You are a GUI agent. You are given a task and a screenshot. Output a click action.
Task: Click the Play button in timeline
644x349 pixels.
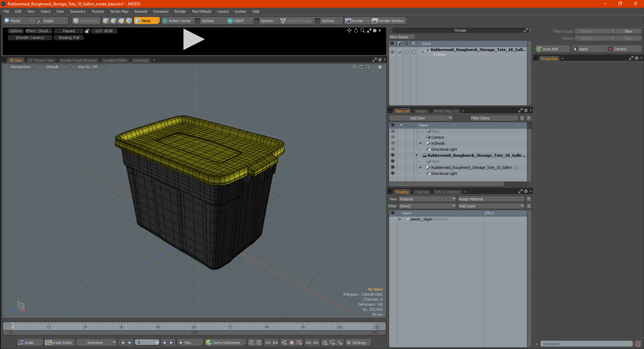click(x=190, y=343)
